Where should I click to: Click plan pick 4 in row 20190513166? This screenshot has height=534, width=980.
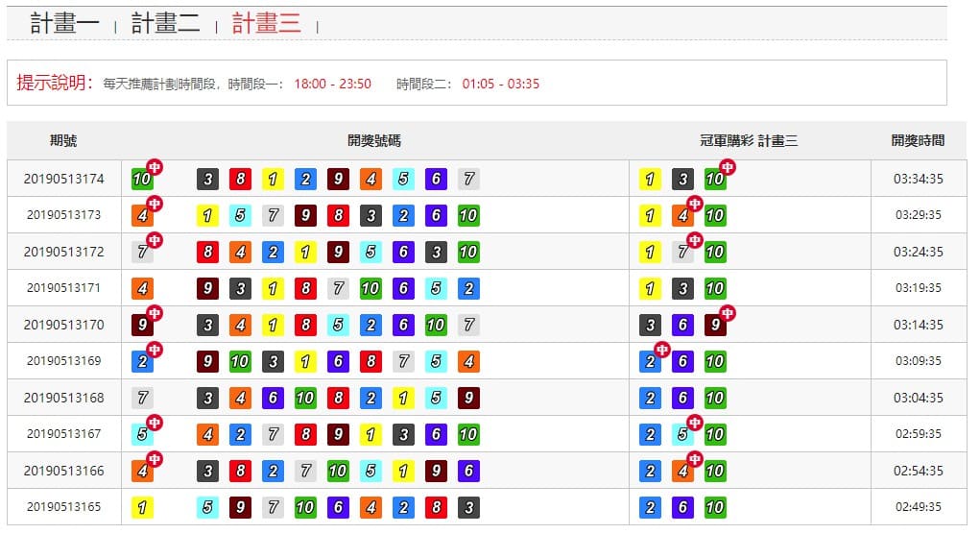click(x=682, y=471)
